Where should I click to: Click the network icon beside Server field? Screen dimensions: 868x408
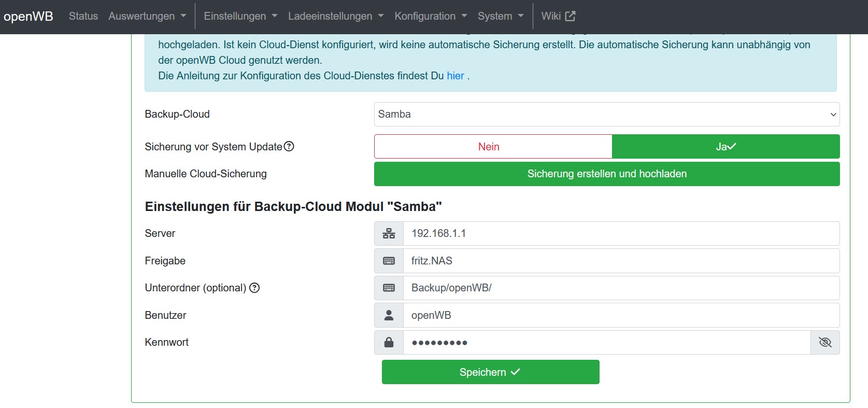(389, 234)
